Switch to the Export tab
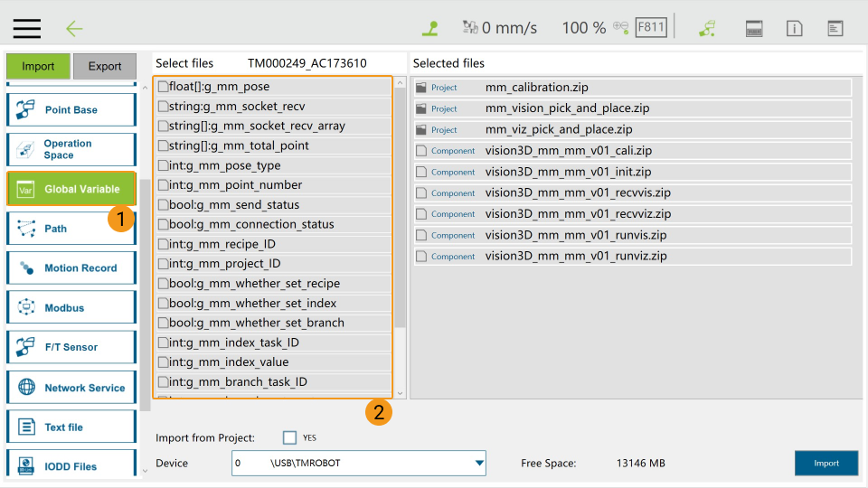The width and height of the screenshot is (868, 488). coord(104,66)
